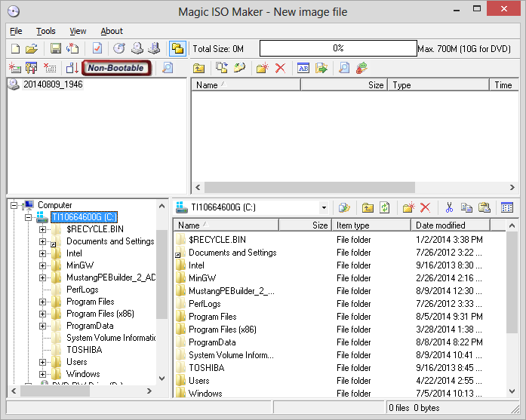The height and width of the screenshot is (420, 526).
Task: Click the virtual drive mount icon
Action: coord(154,49)
